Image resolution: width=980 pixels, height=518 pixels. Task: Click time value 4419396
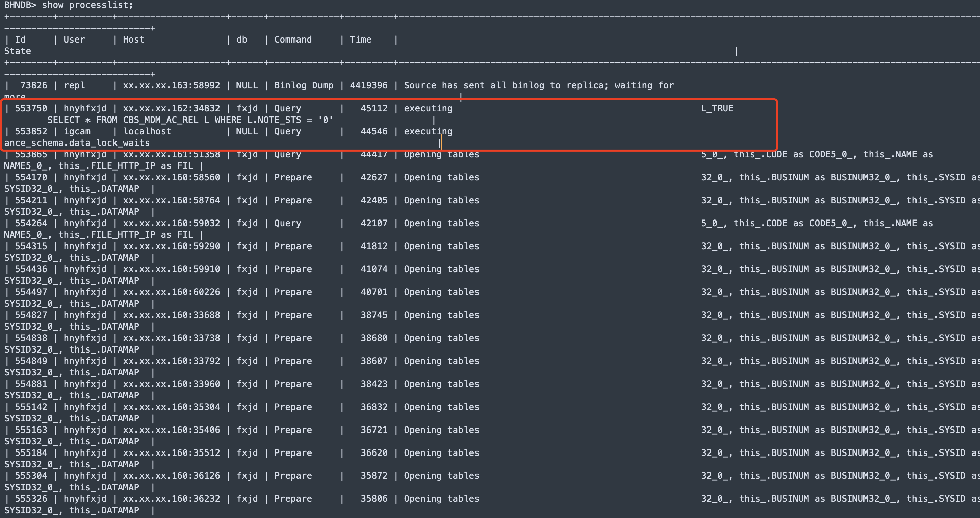[368, 85]
